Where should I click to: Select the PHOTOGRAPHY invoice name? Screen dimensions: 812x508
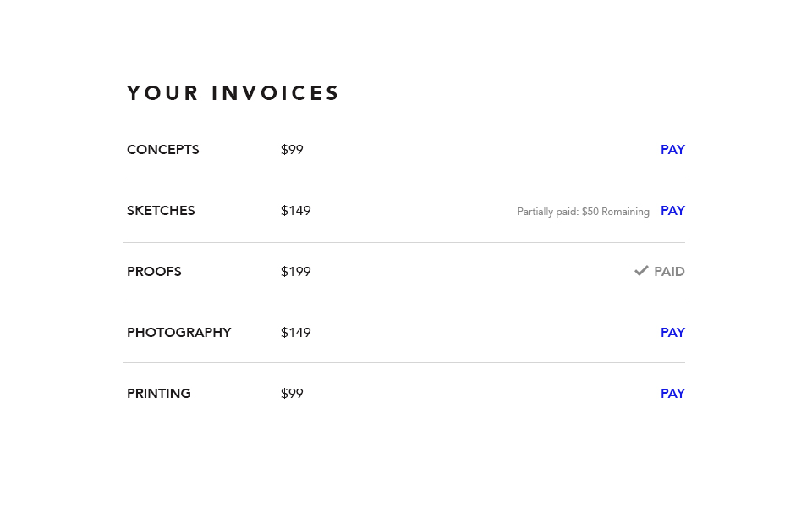point(178,333)
